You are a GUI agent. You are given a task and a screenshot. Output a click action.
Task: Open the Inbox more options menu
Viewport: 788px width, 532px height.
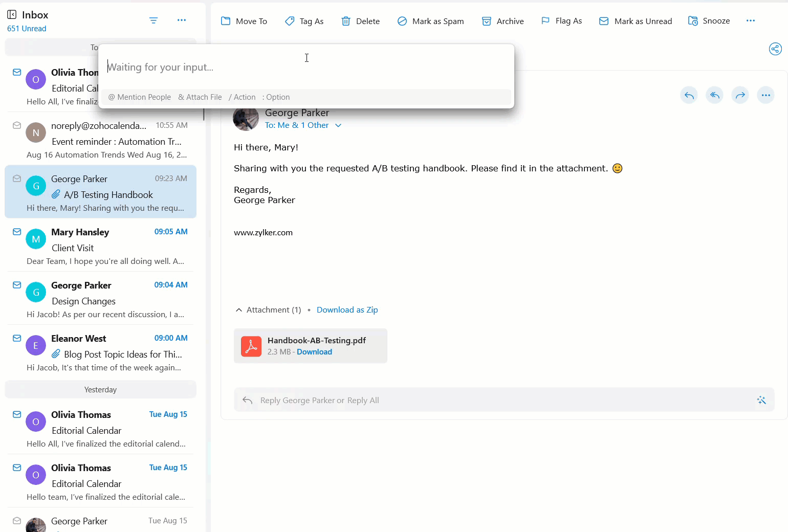point(182,20)
